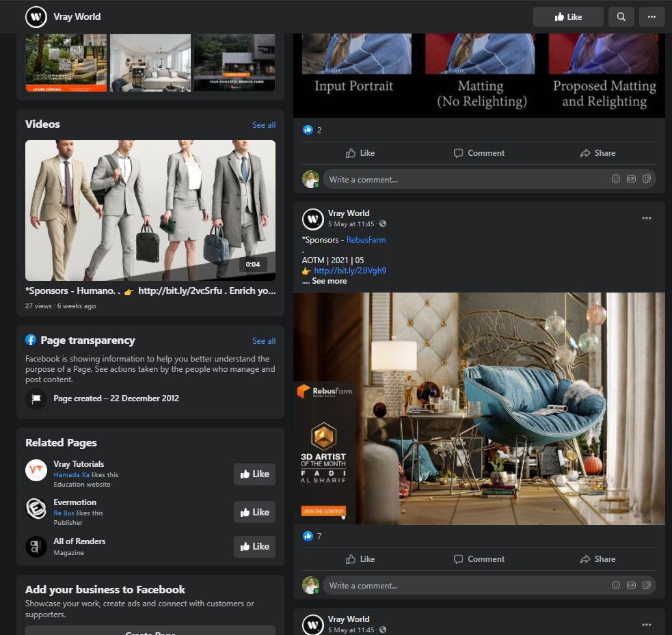Viewport: 672px width, 635px height.
Task: Open the All of Renders related page
Action: pos(79,541)
